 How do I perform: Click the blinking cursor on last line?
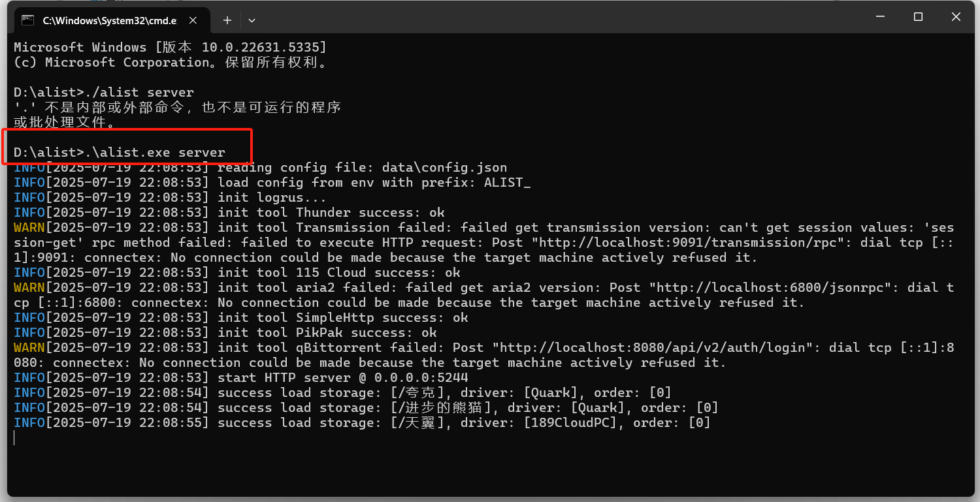pos(14,437)
